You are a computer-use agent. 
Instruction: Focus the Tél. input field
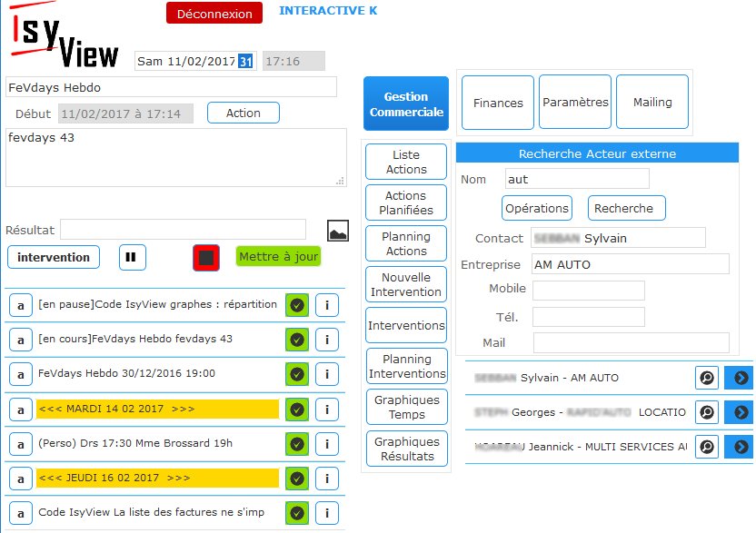589,317
